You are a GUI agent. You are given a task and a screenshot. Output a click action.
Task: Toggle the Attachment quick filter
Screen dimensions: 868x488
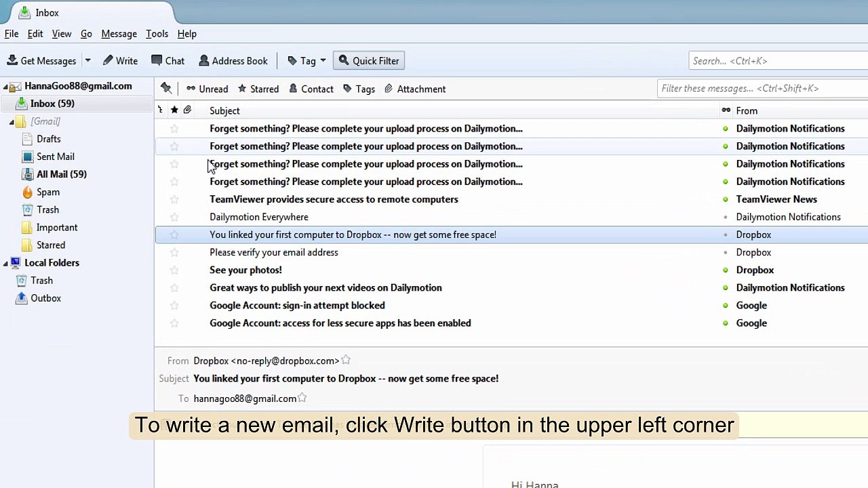pos(414,89)
